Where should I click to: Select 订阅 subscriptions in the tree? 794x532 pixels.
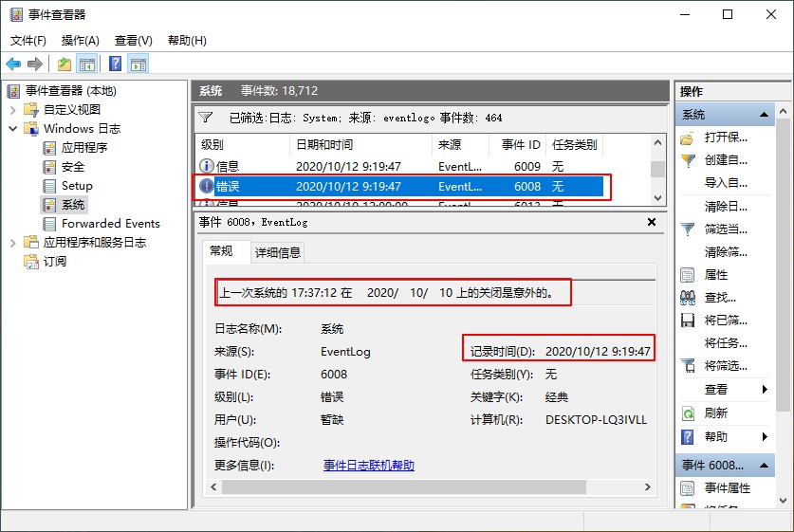click(x=55, y=262)
